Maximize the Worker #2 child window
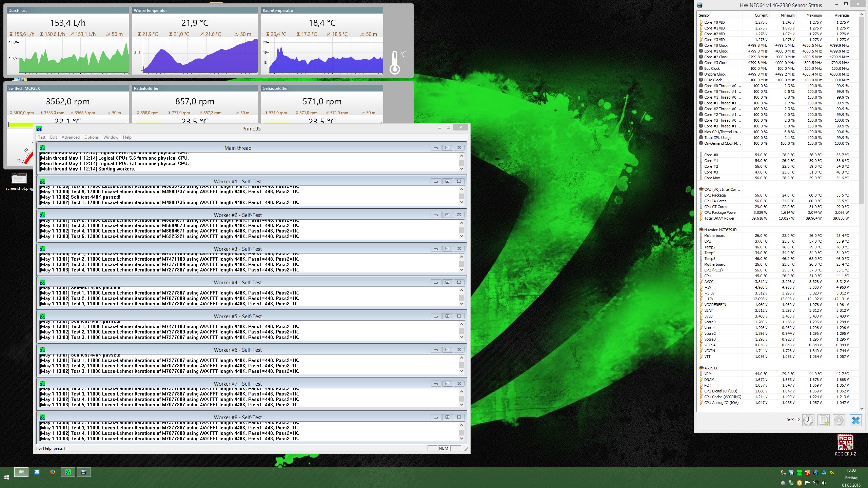This screenshot has height=488, width=868. point(447,215)
